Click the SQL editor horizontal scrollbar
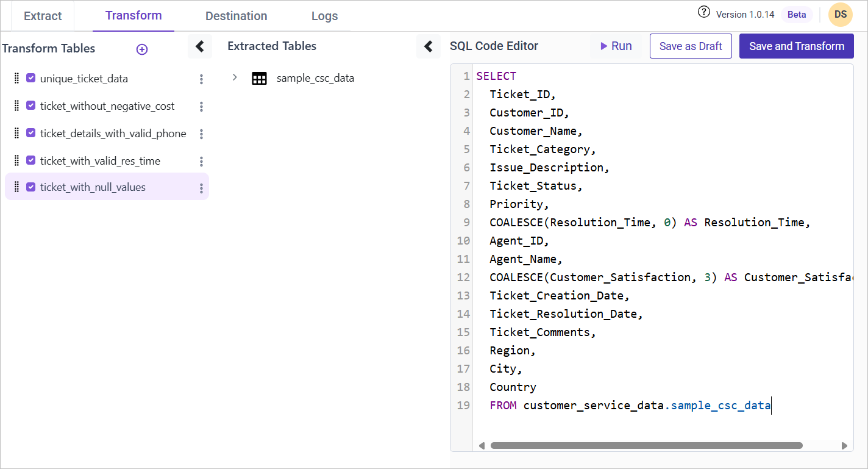This screenshot has width=868, height=469. [646, 446]
